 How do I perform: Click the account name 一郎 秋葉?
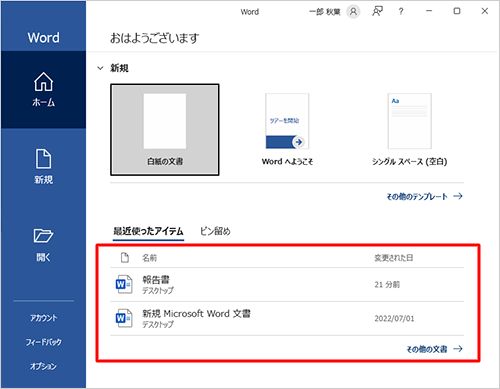tap(325, 12)
